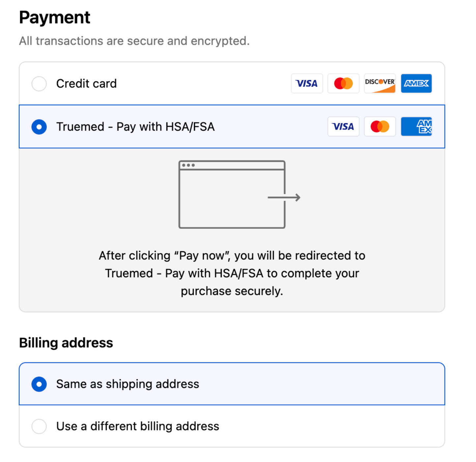Click the browser redirect illustration

(232, 194)
